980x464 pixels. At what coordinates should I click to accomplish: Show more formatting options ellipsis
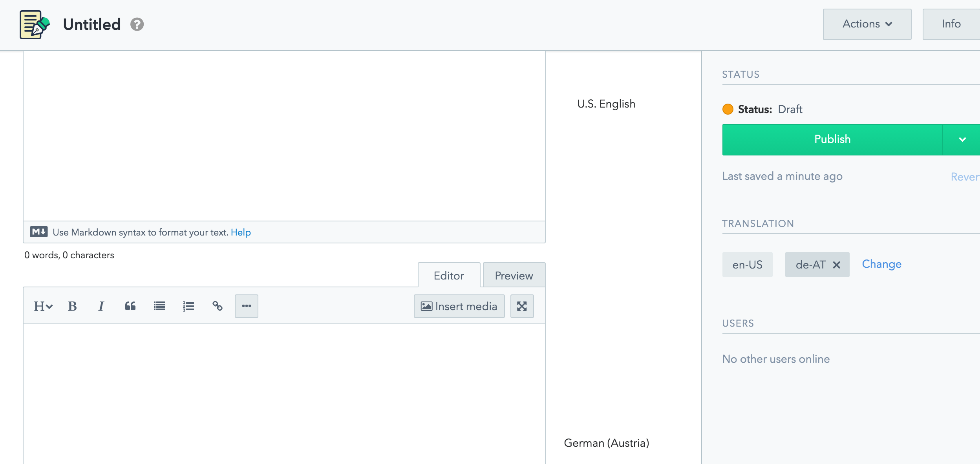pos(246,306)
